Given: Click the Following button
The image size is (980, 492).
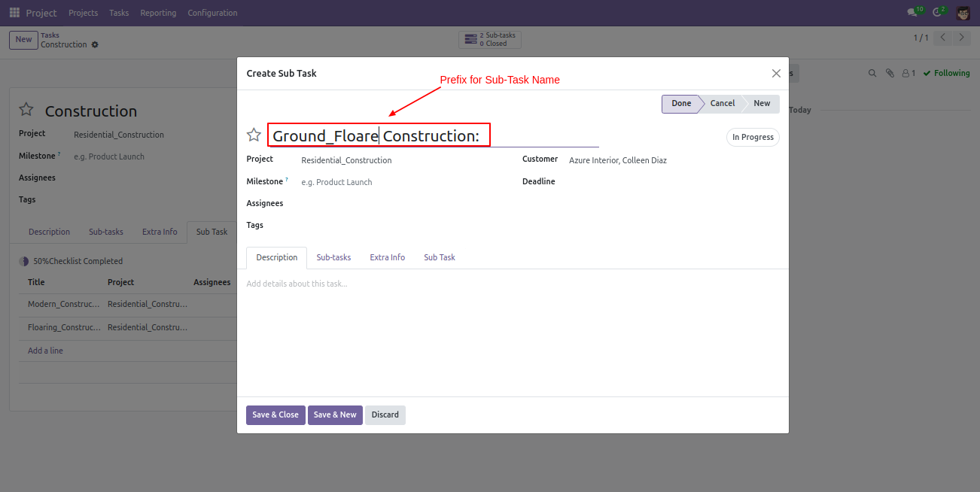Looking at the screenshot, I should pos(947,73).
